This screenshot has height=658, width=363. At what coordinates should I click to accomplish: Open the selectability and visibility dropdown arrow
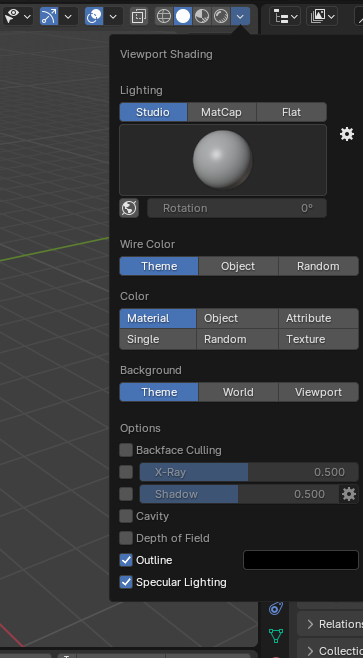coord(27,17)
